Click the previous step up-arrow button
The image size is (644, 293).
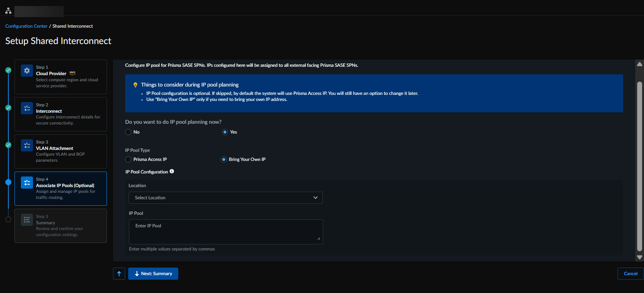pos(119,274)
